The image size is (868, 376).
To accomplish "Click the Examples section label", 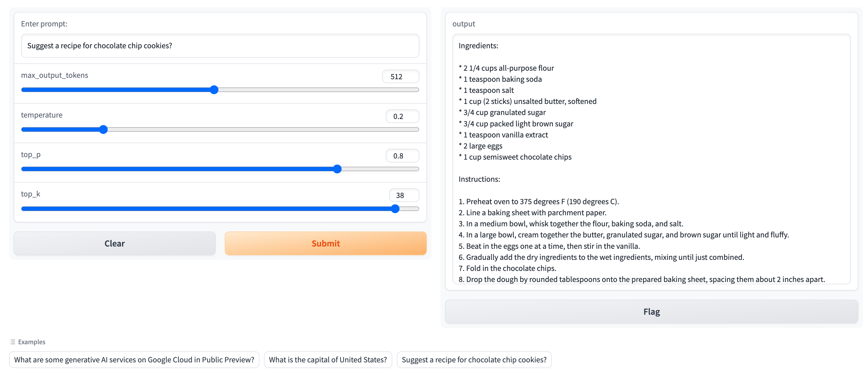I will (x=32, y=342).
